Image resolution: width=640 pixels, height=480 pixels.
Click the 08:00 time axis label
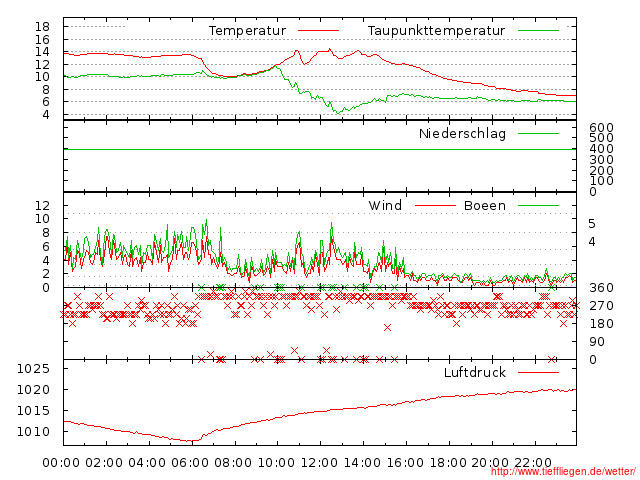[233, 463]
